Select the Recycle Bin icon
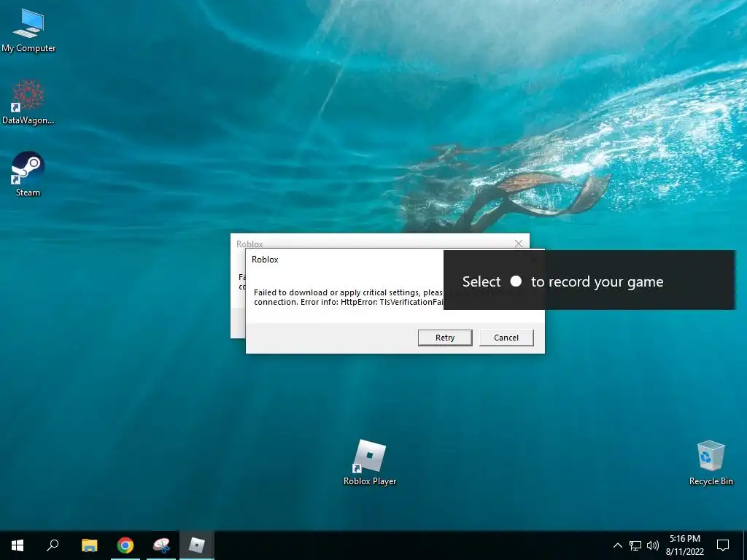 711,463
